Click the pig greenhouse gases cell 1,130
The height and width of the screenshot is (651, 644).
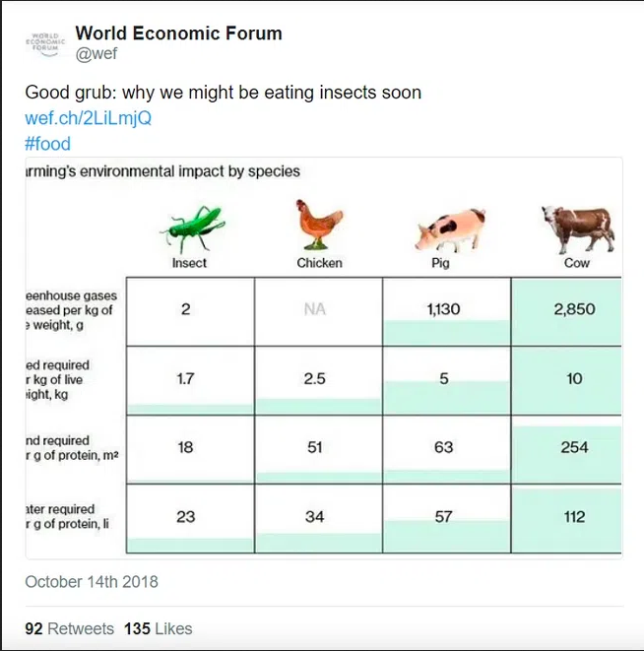click(x=443, y=309)
